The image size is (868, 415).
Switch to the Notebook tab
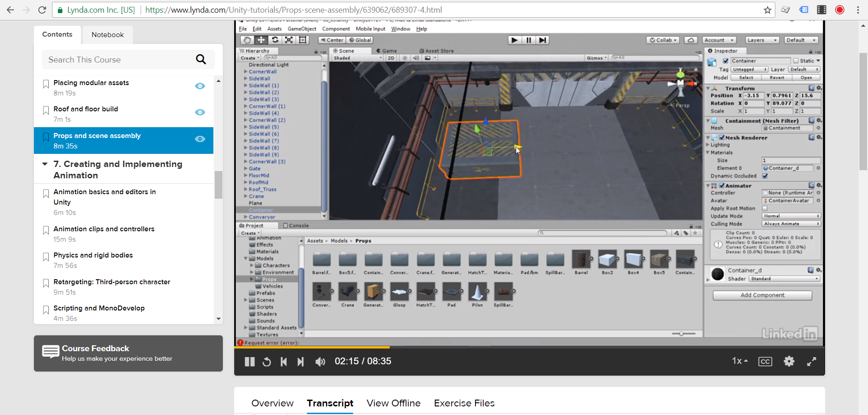click(108, 35)
